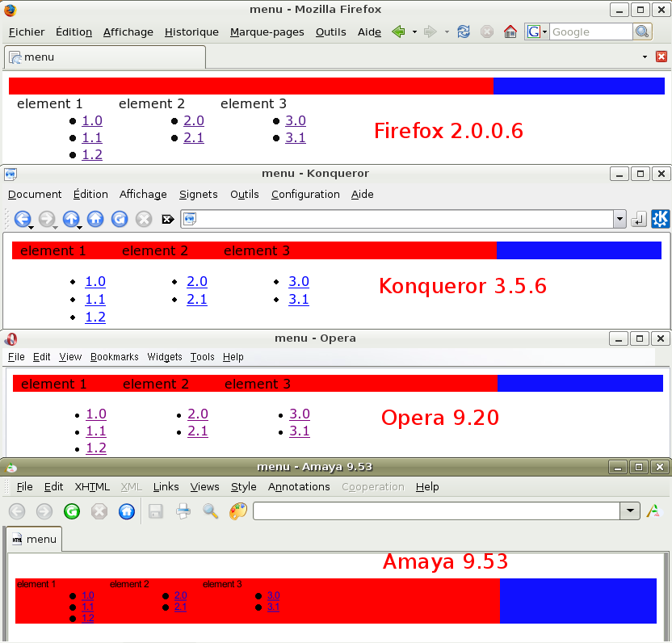Open Opera Widgets menu
This screenshot has width=672, height=643.
point(165,357)
